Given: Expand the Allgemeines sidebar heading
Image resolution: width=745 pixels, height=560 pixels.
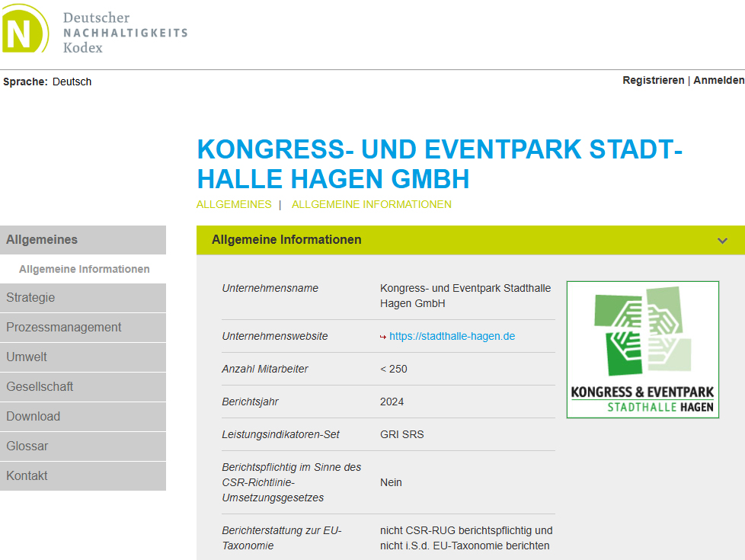Looking at the screenshot, I should [42, 240].
